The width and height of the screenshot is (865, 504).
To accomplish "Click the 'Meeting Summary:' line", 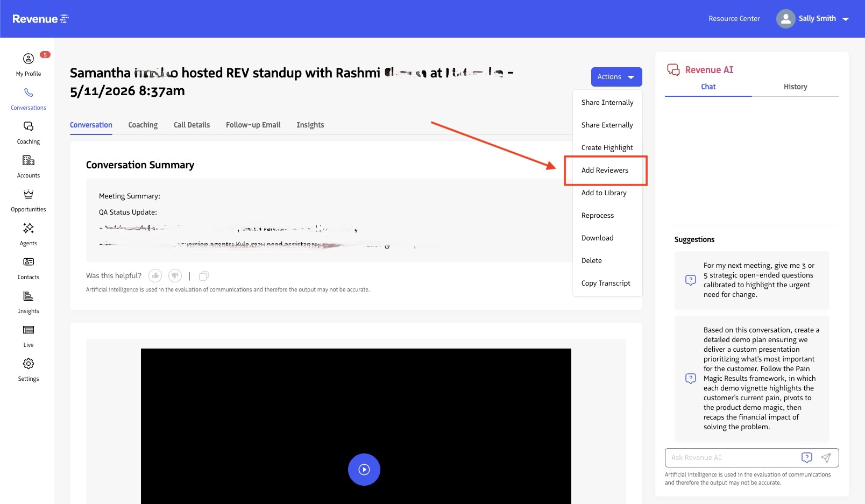I will pyautogui.click(x=130, y=196).
